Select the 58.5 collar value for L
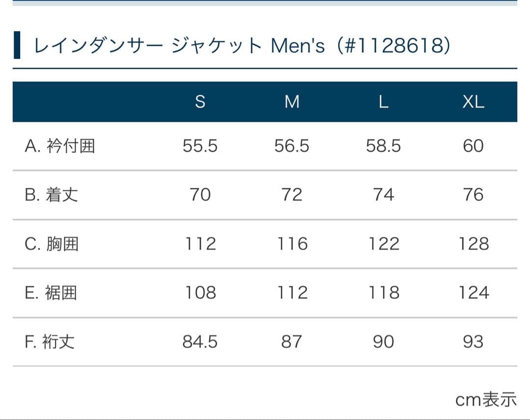The height and width of the screenshot is (420, 530). point(383,146)
